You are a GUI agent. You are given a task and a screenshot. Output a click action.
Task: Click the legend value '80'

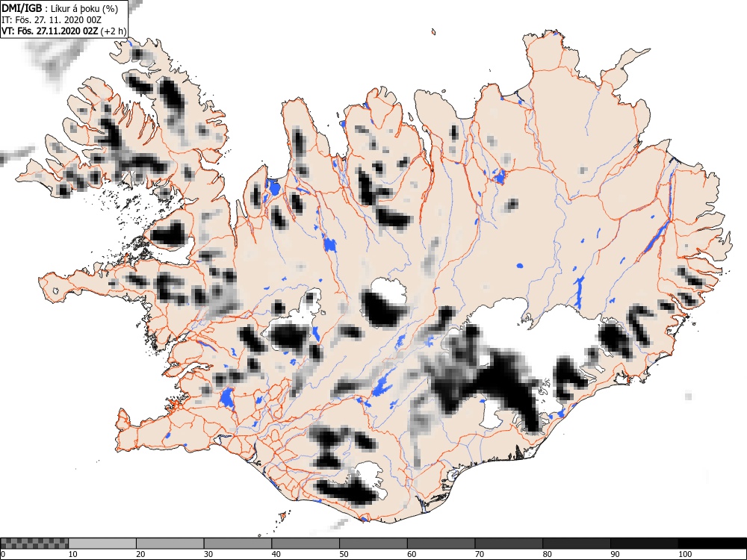(x=547, y=554)
